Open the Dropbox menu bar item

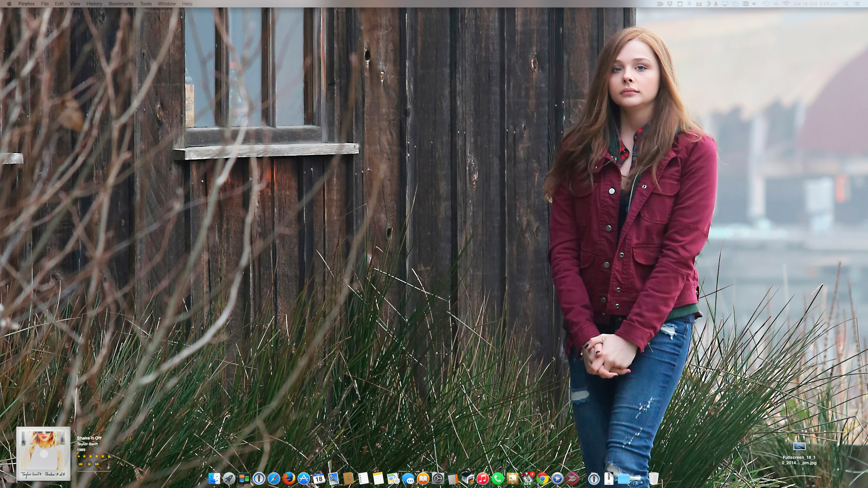670,4
